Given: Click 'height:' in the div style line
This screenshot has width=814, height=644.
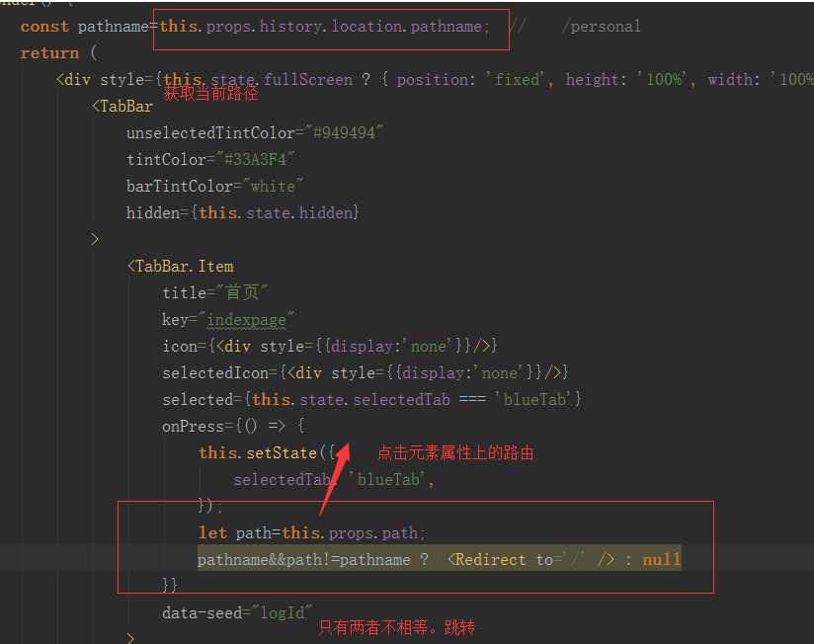Looking at the screenshot, I should point(597,79).
